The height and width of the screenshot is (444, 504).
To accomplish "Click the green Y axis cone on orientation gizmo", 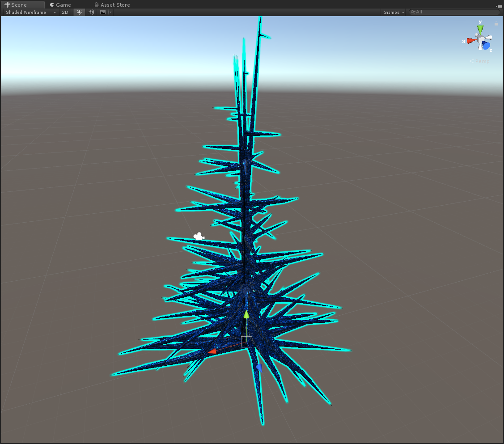I will pyautogui.click(x=480, y=29).
